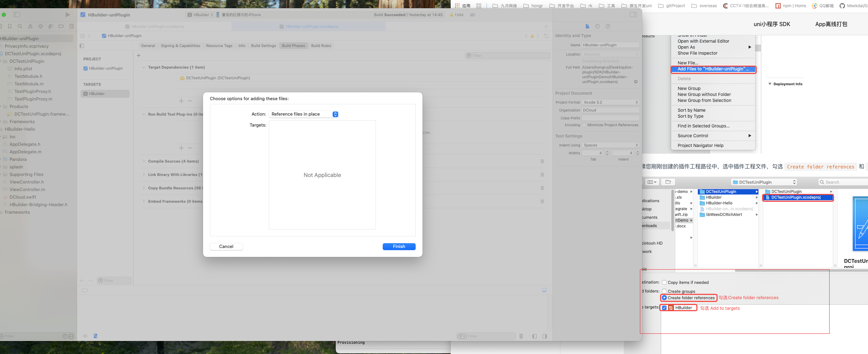Open the Issue navigator warning triangle

click(30, 26)
